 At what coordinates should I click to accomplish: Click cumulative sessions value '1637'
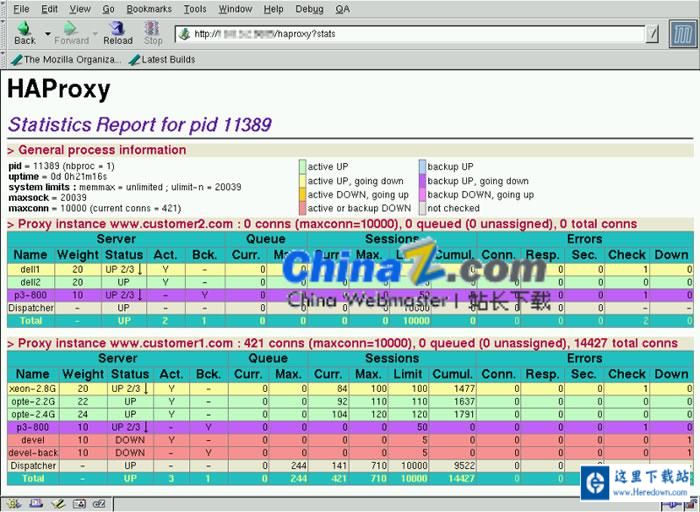[x=464, y=402]
